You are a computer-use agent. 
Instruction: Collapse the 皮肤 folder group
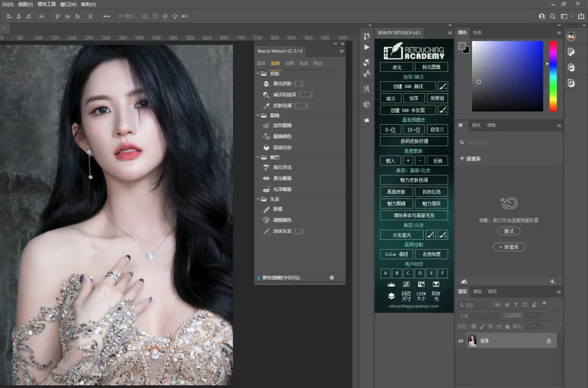[258, 74]
